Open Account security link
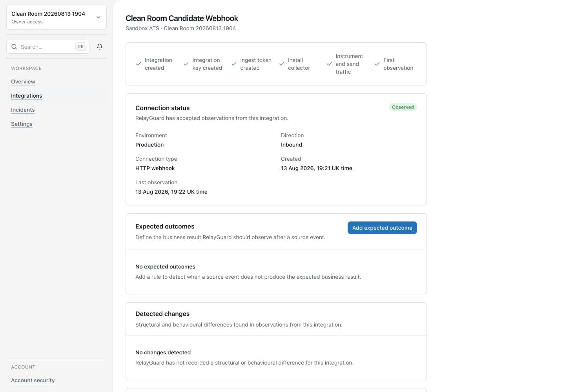The image size is (565, 392). (33, 380)
